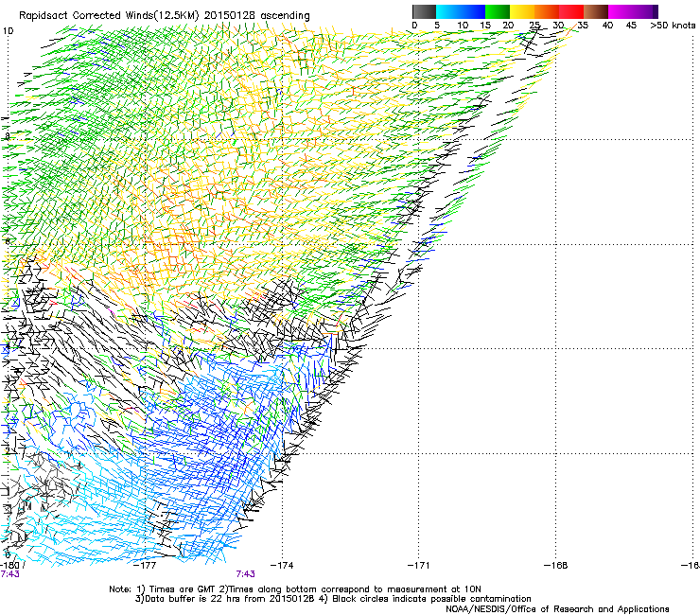Click the '-168' longitude axis label
Image resolution: width=700 pixels, height=615 pixels.
click(x=555, y=566)
